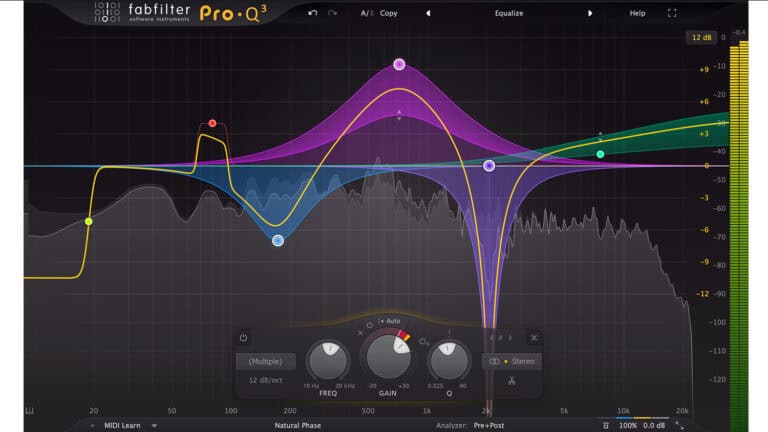Click the 500 frequency axis label
The height and width of the screenshot is (432, 768).
click(368, 411)
